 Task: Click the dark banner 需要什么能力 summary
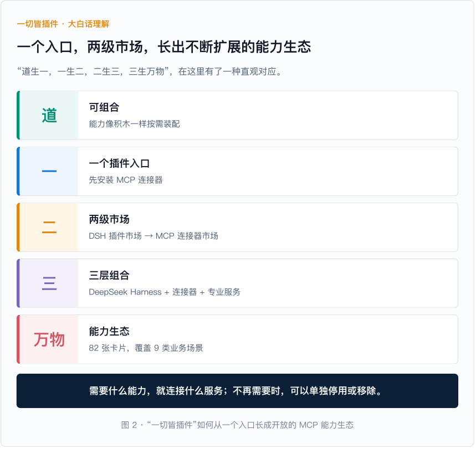237,391
